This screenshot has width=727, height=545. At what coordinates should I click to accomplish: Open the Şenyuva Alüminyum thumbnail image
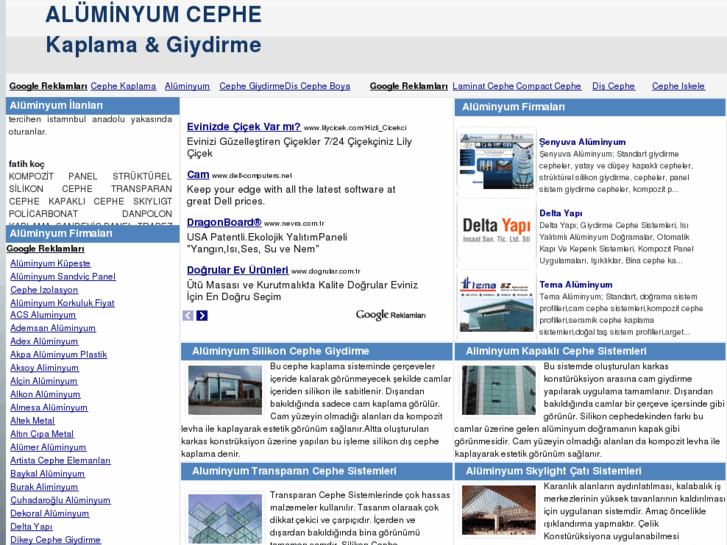pyautogui.click(x=497, y=160)
